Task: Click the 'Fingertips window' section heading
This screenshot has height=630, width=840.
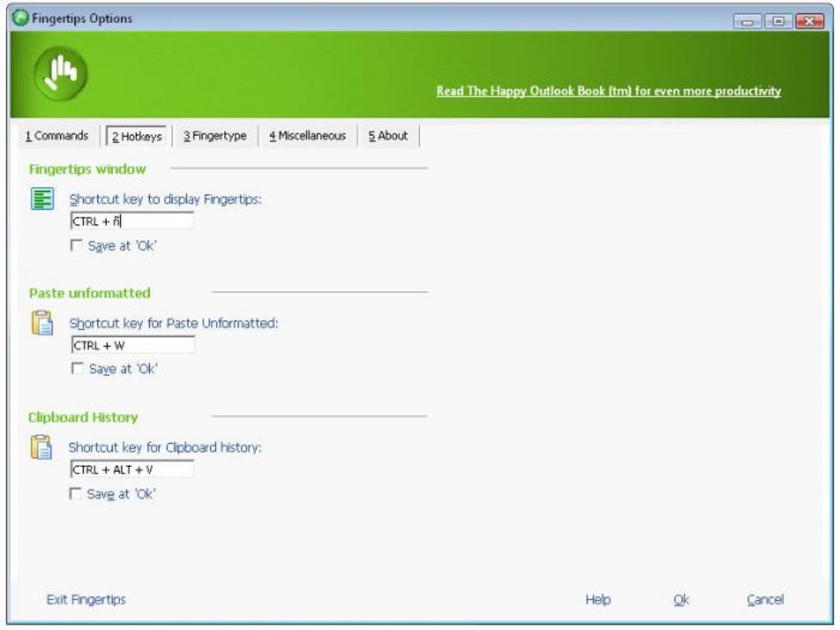Action: (87, 170)
